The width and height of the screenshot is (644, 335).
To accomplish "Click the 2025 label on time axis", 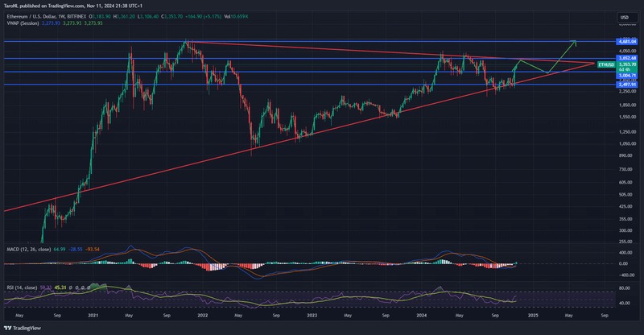I will point(533,316).
